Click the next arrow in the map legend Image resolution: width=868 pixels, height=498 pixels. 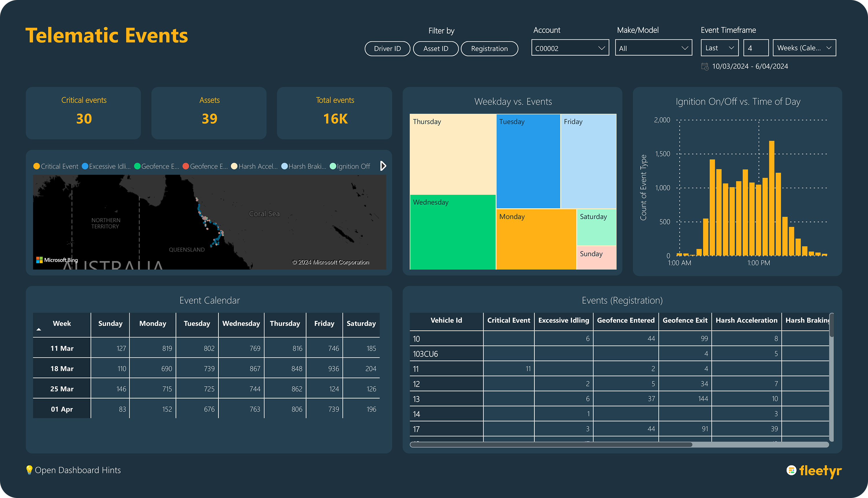coord(383,166)
